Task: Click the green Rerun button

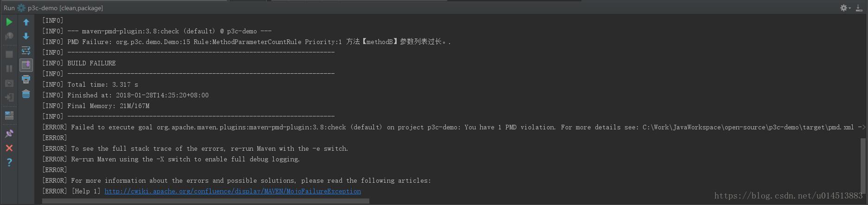Action: (9, 22)
